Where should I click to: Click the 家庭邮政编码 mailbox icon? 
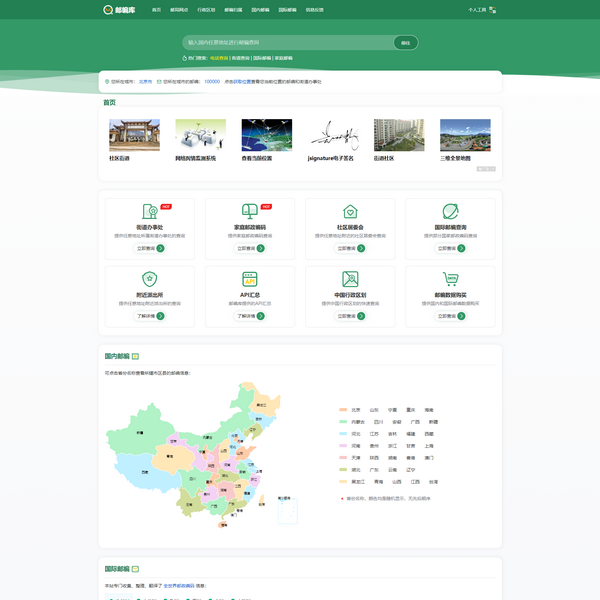pos(250,212)
